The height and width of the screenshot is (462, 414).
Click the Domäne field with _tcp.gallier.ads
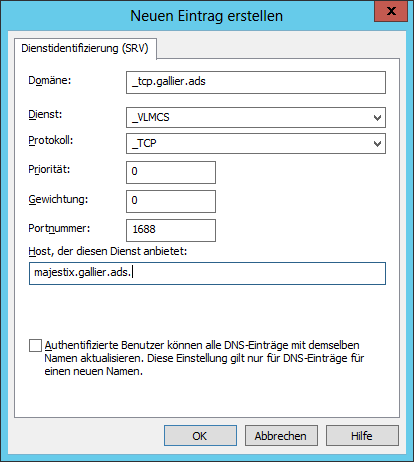[256, 82]
